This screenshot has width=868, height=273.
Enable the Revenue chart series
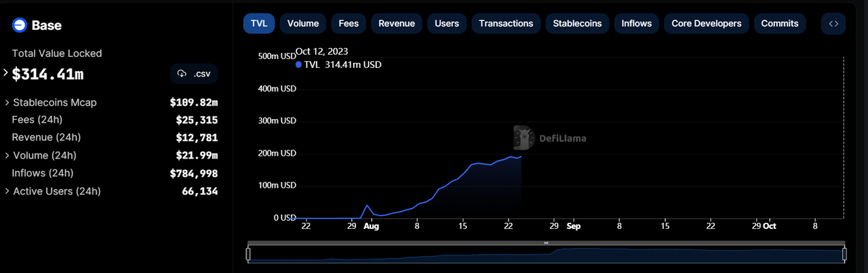coord(396,24)
